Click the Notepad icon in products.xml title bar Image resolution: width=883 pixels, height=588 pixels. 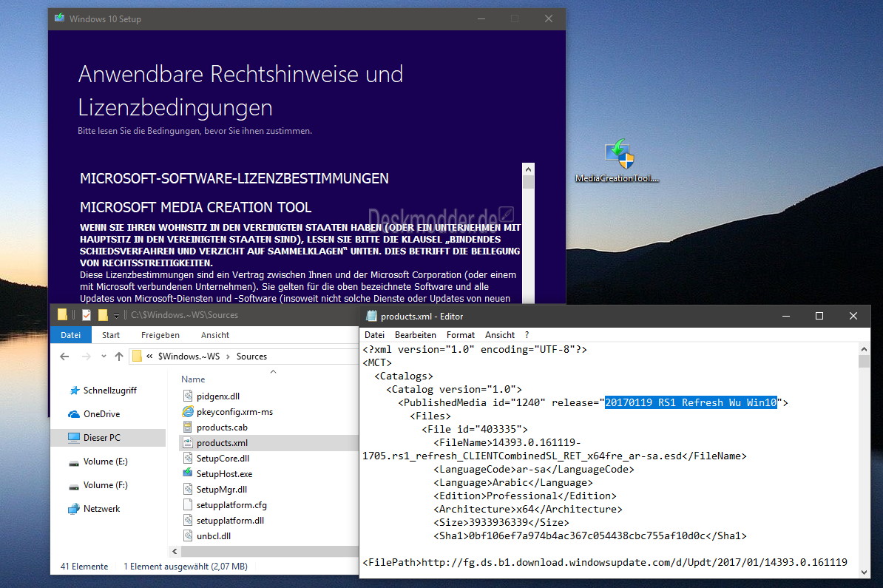(x=371, y=316)
